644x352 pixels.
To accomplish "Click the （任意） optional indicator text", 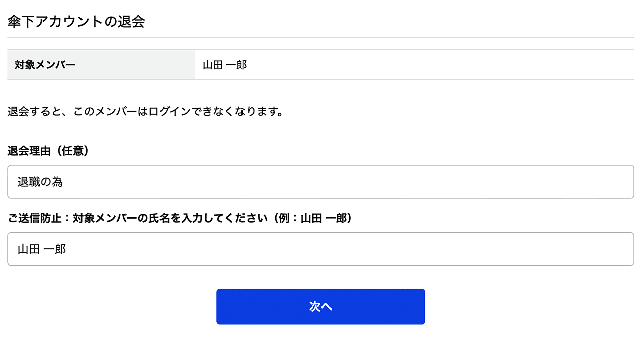I will pos(70,150).
